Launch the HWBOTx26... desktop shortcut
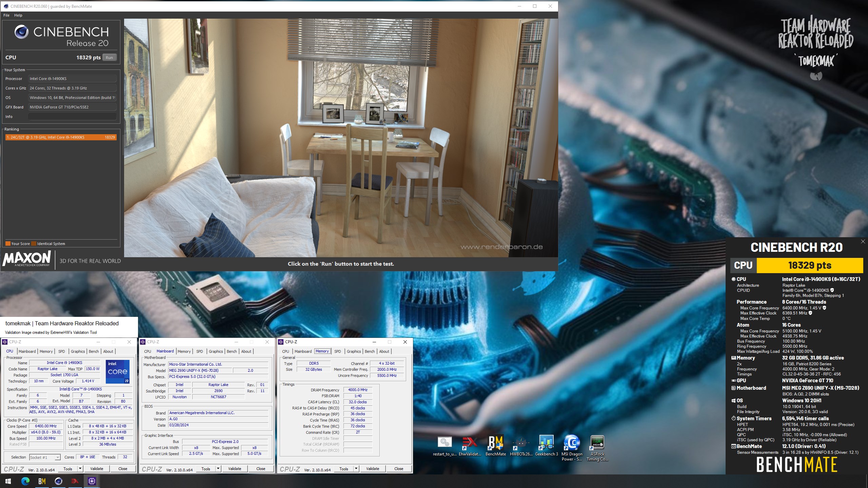 point(521,446)
